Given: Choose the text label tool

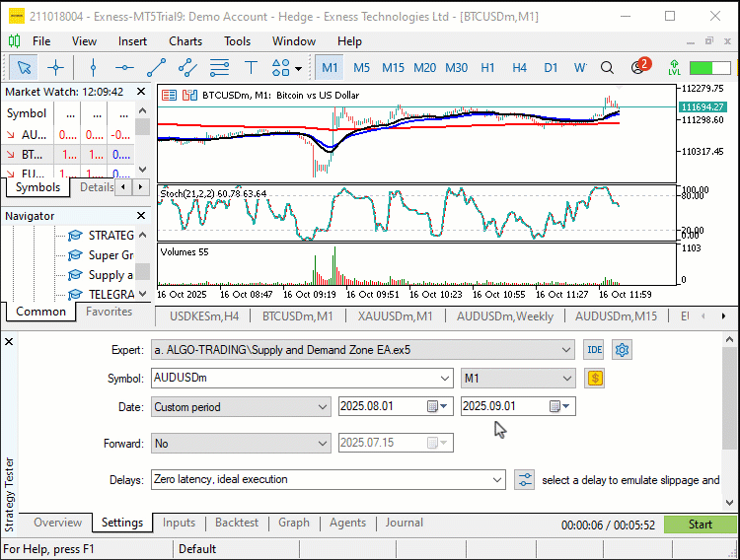Looking at the screenshot, I should pos(251,68).
